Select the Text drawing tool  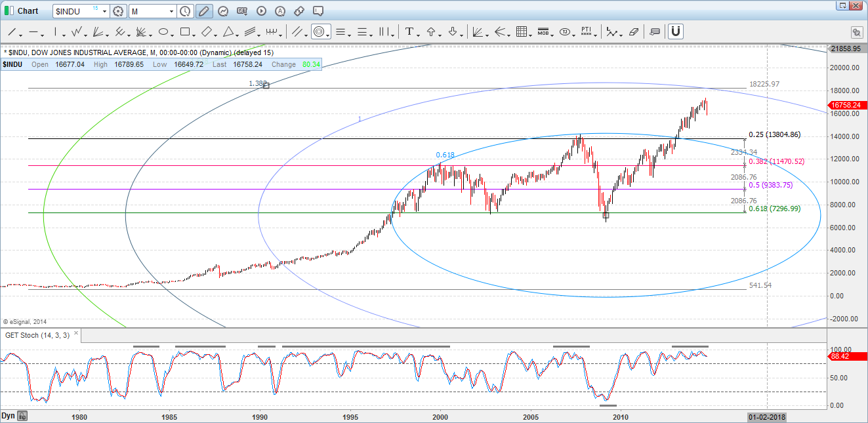pos(409,31)
